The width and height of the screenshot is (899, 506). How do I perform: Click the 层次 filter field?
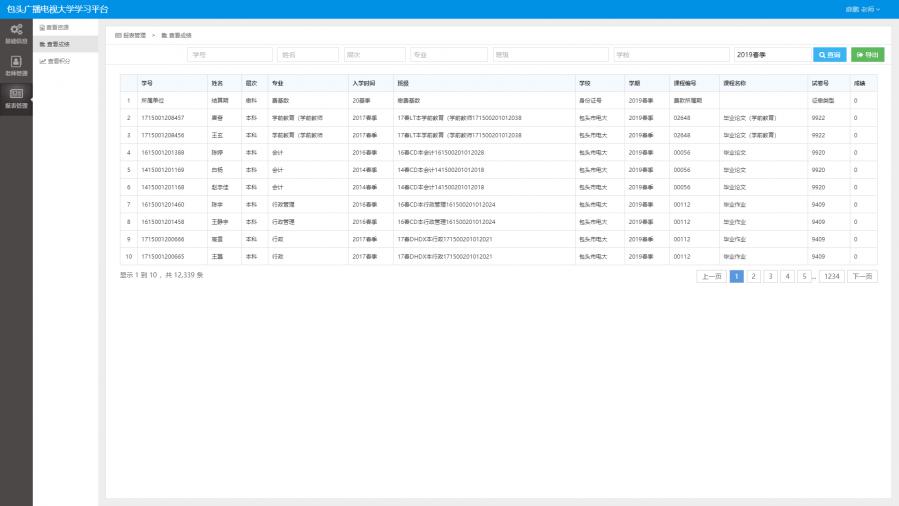(374, 55)
